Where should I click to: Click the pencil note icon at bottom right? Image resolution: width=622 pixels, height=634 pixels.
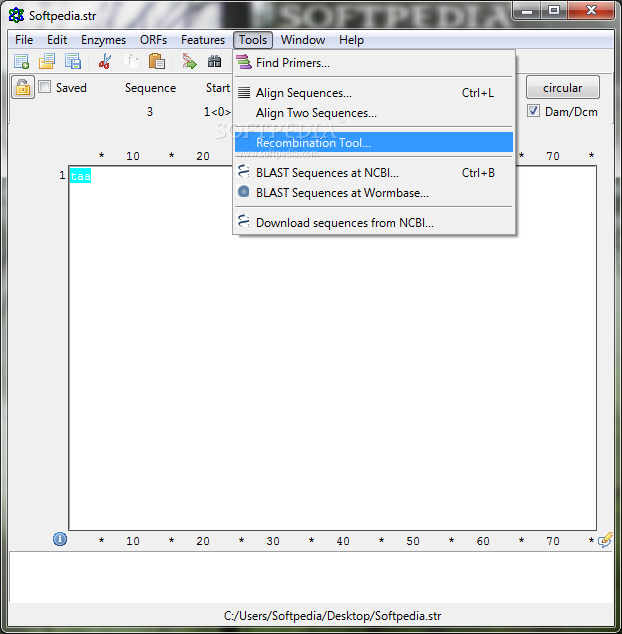(x=605, y=540)
